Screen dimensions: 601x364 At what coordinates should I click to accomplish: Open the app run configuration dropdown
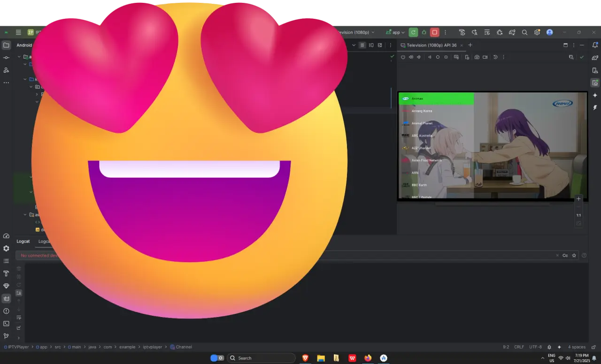tap(395, 32)
